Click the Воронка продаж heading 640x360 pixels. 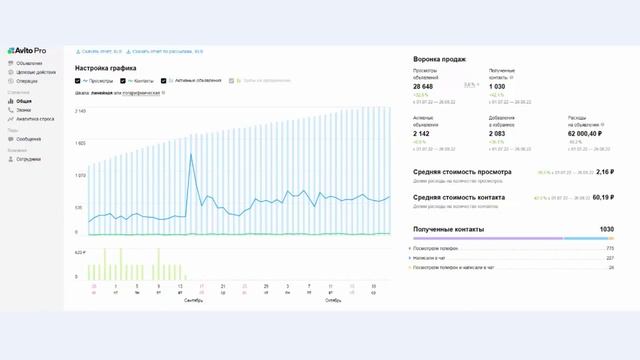(439, 59)
